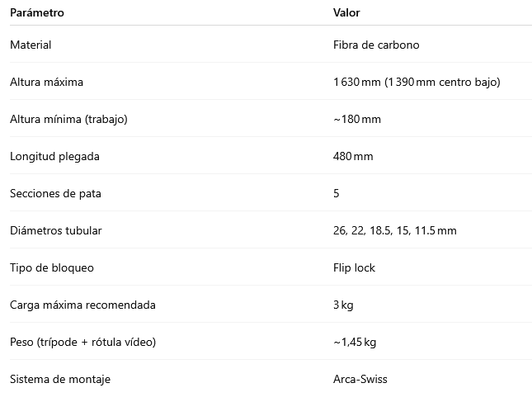Click the "Flip lock" value
This screenshot has width=532, height=402.
click(354, 267)
